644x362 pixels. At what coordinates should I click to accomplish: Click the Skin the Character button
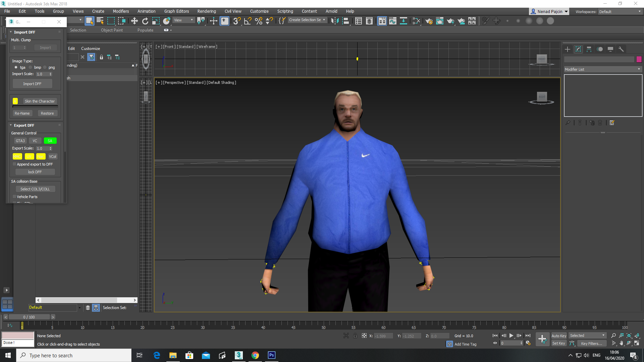pyautogui.click(x=40, y=101)
